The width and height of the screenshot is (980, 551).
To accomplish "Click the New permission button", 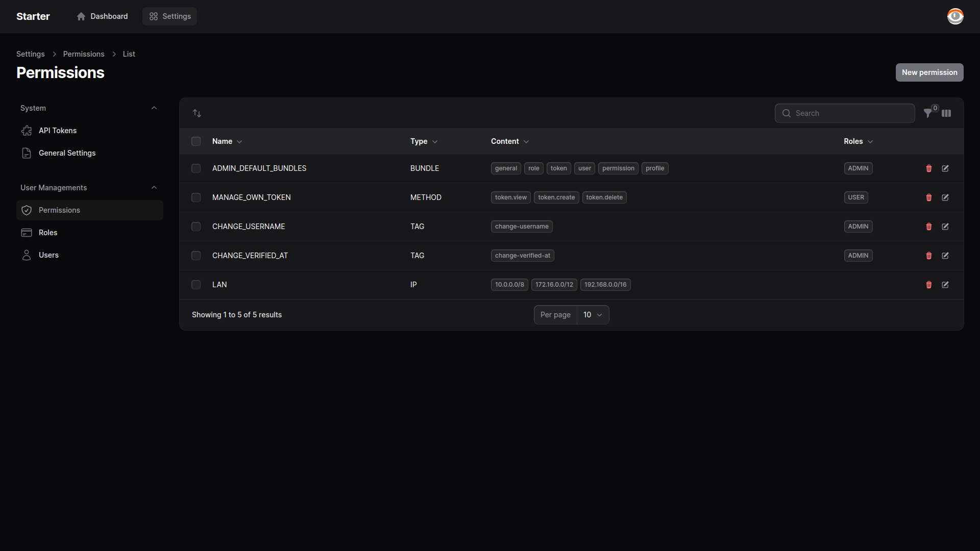I will tap(929, 72).
